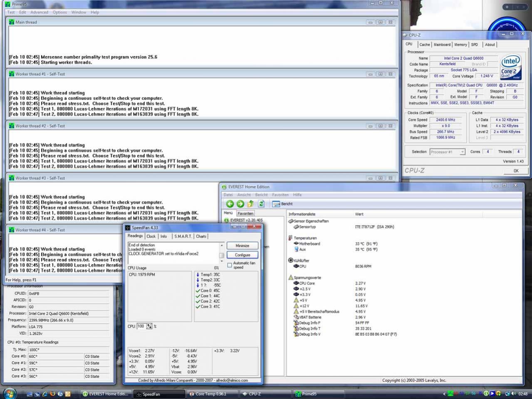This screenshot has width=532, height=399.
Task: Switch to the CPU-Z SPD tab
Action: tap(475, 45)
